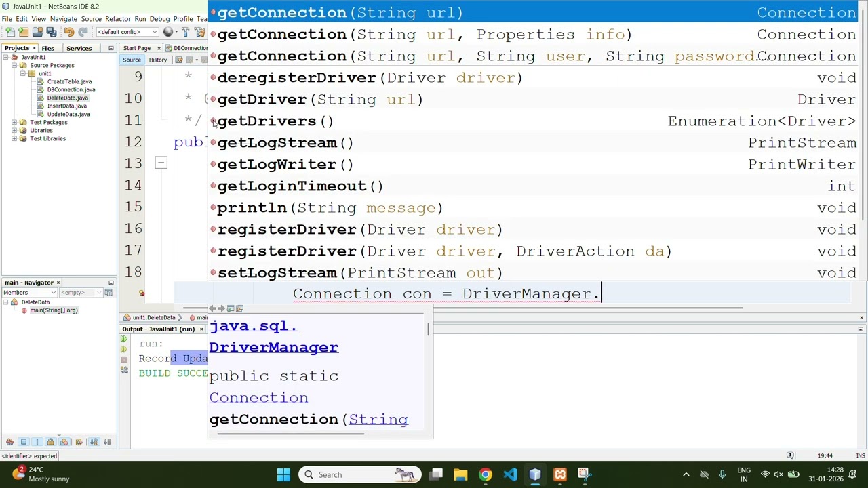
Task: Click the History view button
Action: pyautogui.click(x=157, y=60)
